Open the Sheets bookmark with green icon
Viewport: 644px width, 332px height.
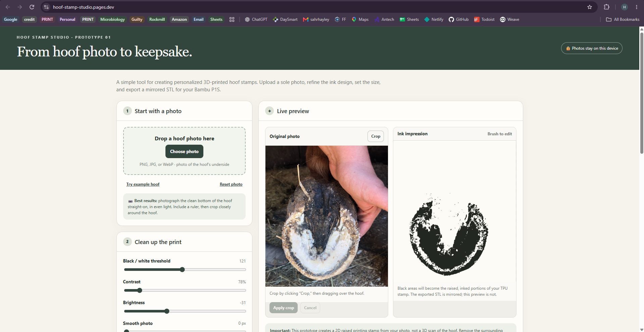click(409, 19)
